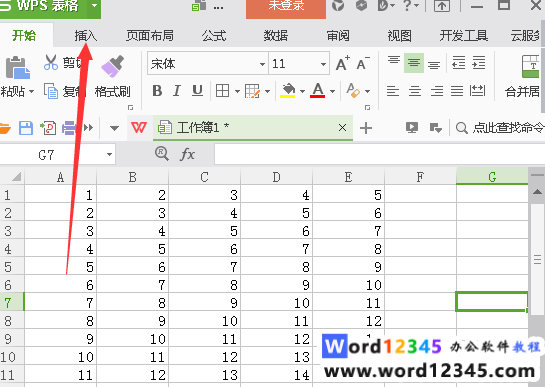545x387 pixels.
Task: Center text horizontally
Action: tap(415, 91)
